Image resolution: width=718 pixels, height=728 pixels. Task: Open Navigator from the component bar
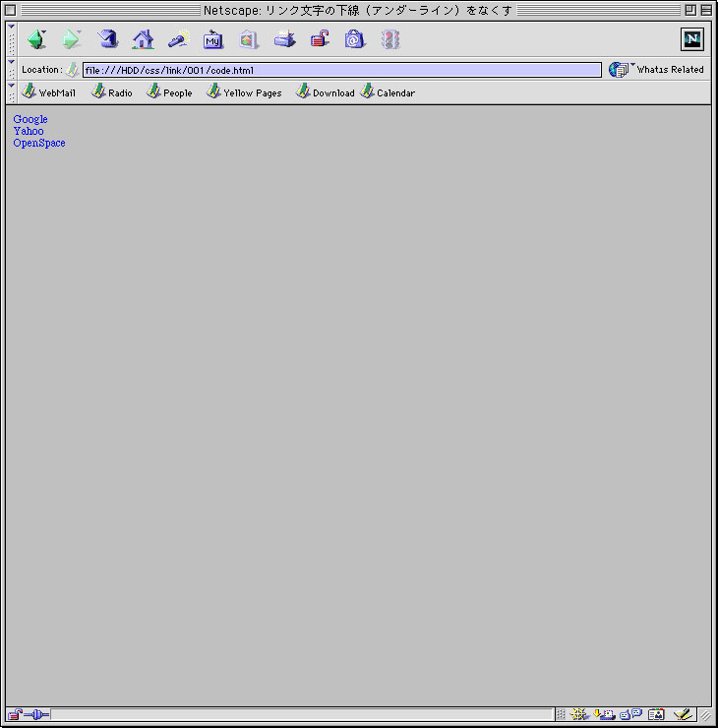click(578, 714)
